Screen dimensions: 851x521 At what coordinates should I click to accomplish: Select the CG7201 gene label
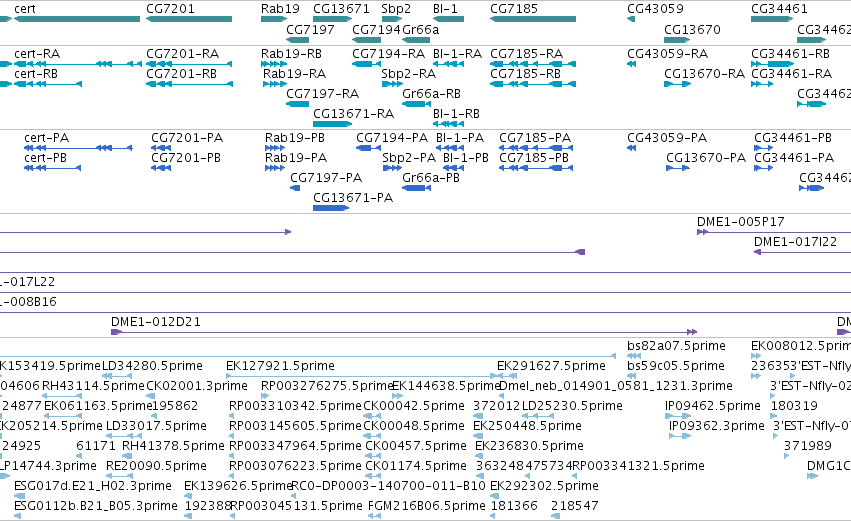[170, 9]
